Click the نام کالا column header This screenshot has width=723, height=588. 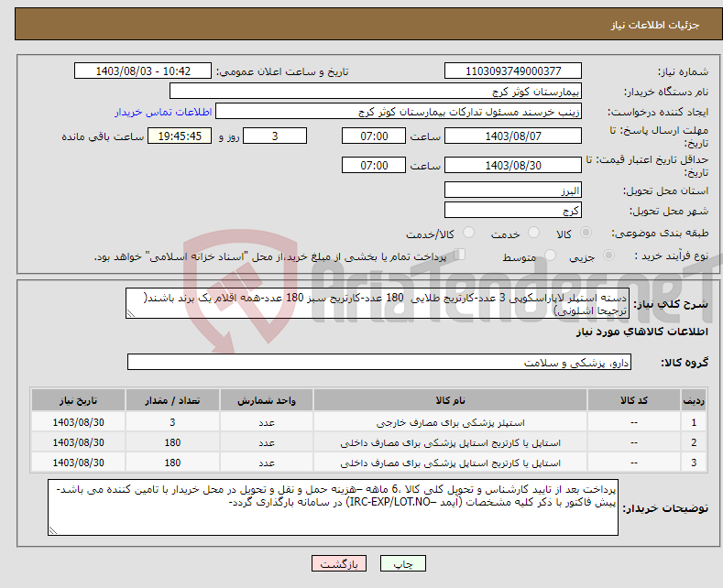(x=450, y=400)
